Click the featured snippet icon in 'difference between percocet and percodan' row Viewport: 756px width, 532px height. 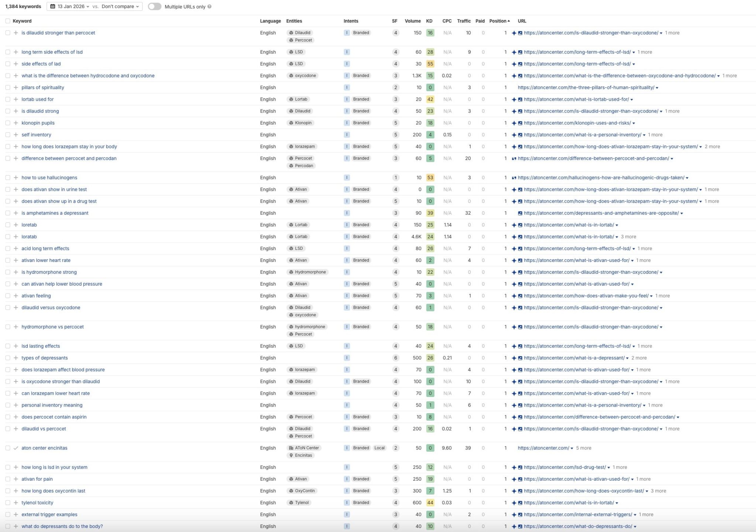pyautogui.click(x=514, y=159)
